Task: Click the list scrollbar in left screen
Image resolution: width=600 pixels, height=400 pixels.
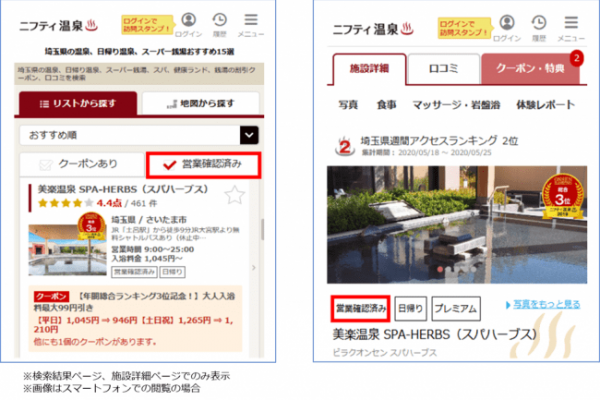Action: (262, 229)
